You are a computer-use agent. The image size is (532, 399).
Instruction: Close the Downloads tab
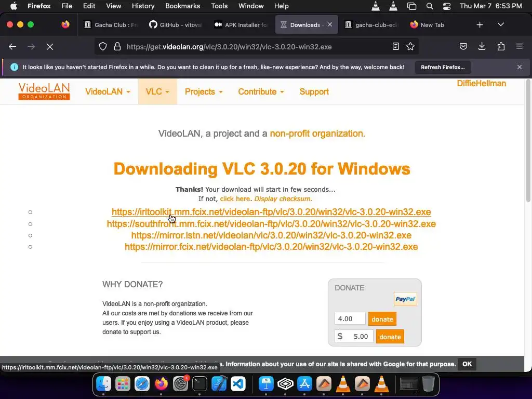point(330,24)
